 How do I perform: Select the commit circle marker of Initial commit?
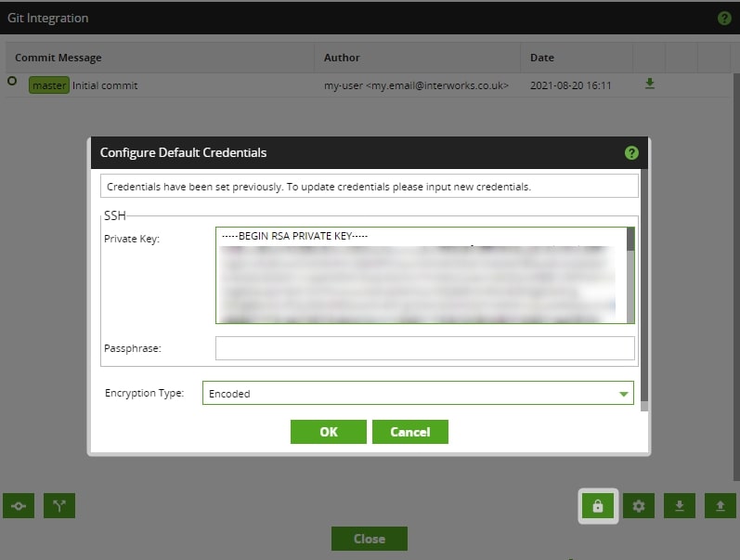point(12,81)
